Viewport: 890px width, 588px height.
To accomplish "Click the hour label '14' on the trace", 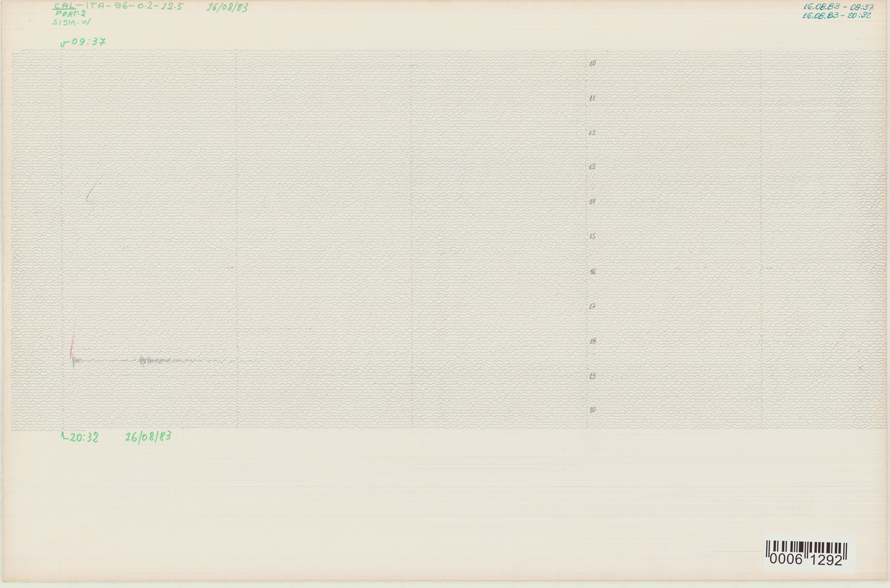I will (593, 202).
